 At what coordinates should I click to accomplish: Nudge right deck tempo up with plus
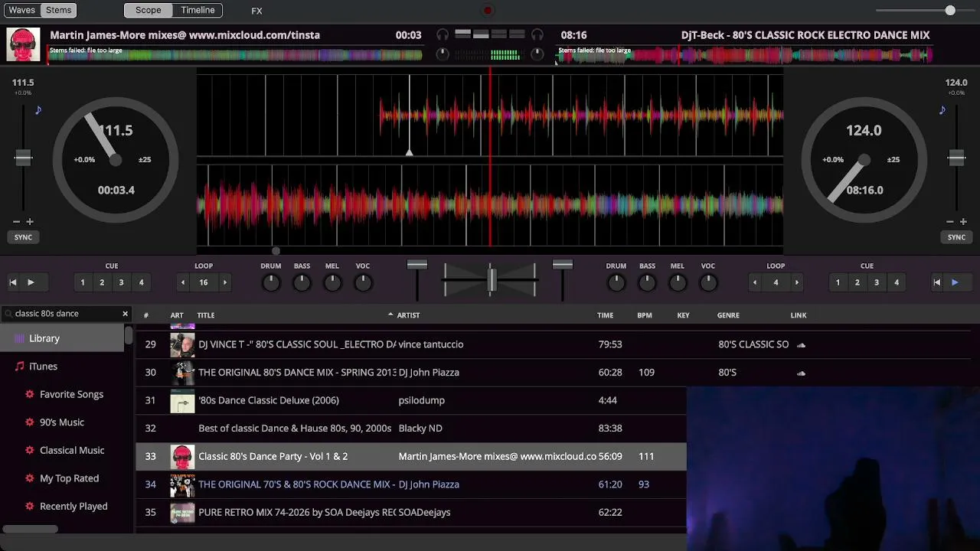click(963, 222)
